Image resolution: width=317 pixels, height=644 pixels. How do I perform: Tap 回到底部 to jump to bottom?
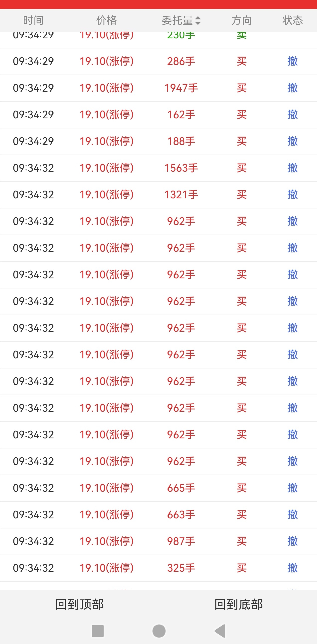tap(238, 605)
